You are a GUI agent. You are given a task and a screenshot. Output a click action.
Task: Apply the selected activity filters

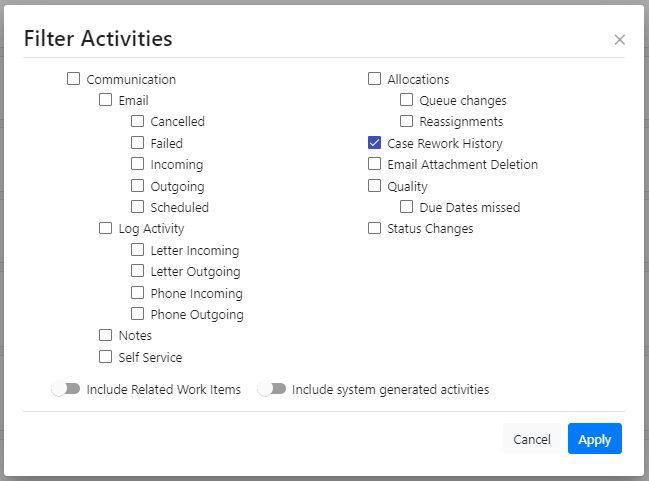(x=595, y=439)
